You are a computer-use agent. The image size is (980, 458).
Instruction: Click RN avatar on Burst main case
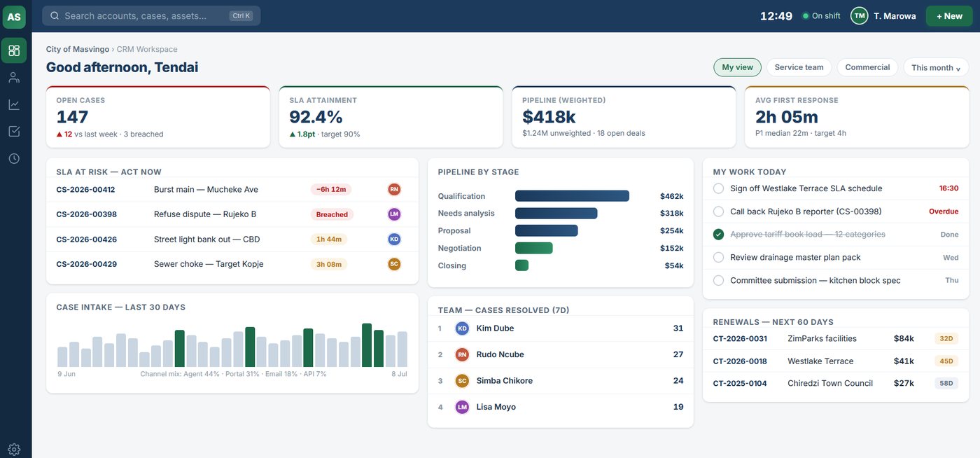(394, 189)
